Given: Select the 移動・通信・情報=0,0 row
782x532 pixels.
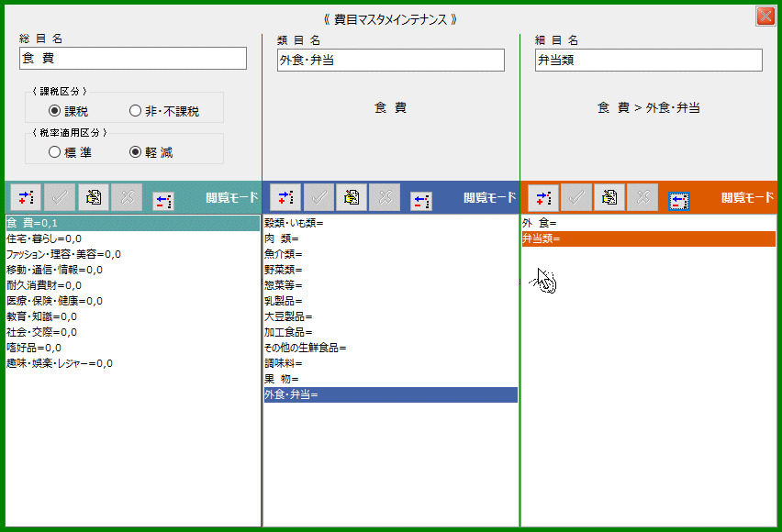Looking at the screenshot, I should pos(133,270).
